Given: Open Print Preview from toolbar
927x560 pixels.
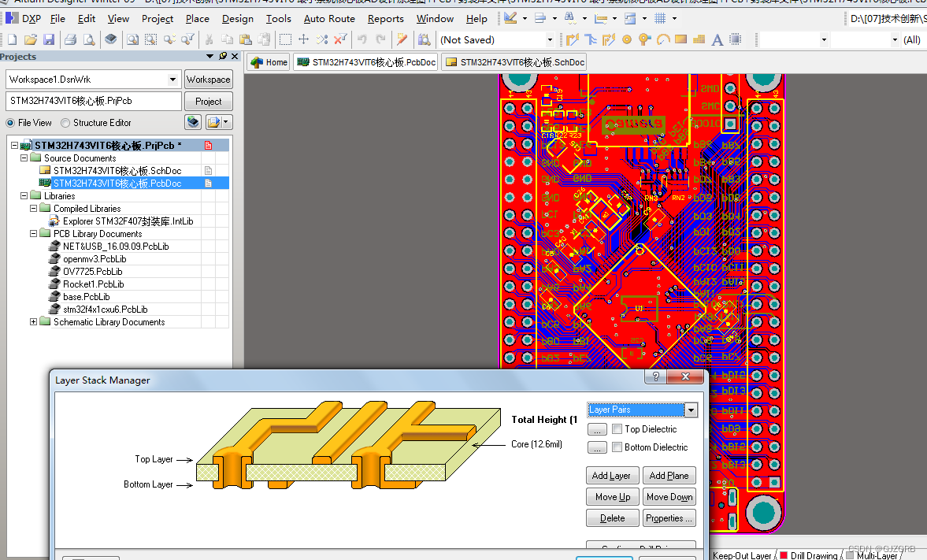Looking at the screenshot, I should click(x=89, y=39).
